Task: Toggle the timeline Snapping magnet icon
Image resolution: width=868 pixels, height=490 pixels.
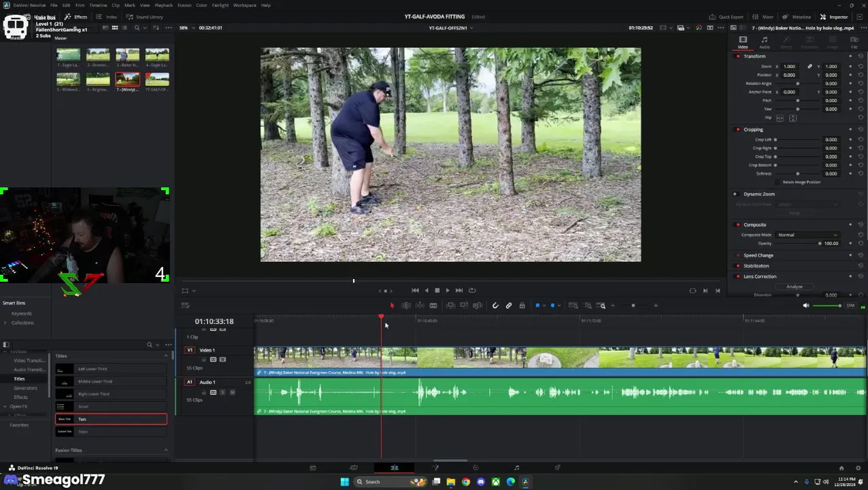Action: point(495,306)
